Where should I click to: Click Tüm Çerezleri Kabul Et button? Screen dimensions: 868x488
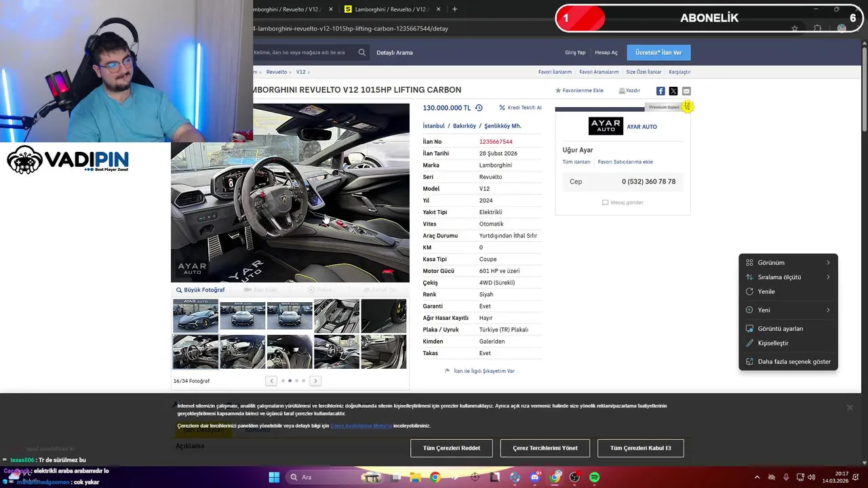(x=641, y=448)
